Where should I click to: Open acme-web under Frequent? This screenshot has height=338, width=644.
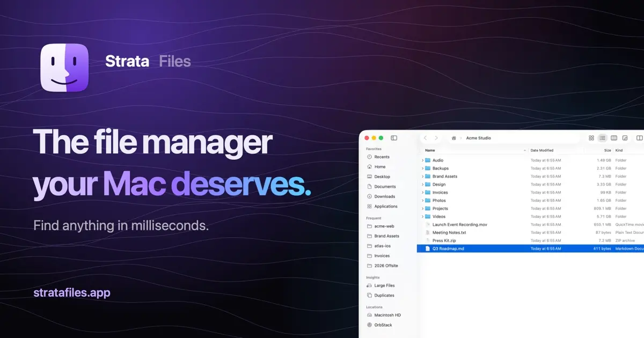380,226
